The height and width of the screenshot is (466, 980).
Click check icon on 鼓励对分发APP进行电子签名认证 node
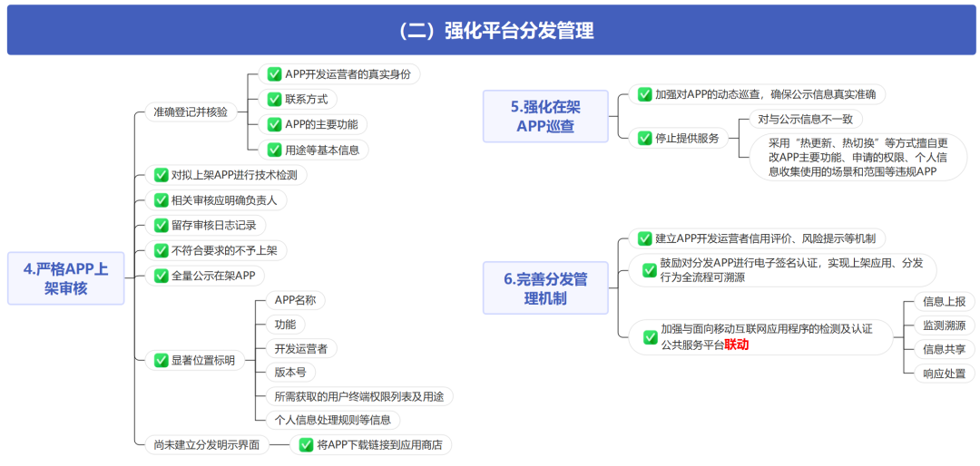pyautogui.click(x=650, y=270)
